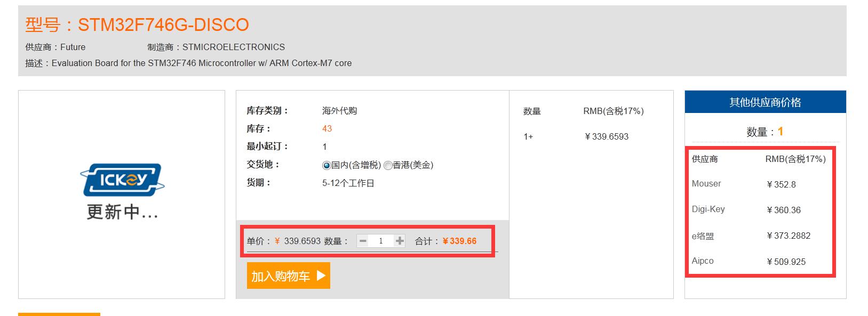Click the tier price ¥339.6593
Image resolution: width=868 pixels, height=316 pixels.
click(x=607, y=136)
